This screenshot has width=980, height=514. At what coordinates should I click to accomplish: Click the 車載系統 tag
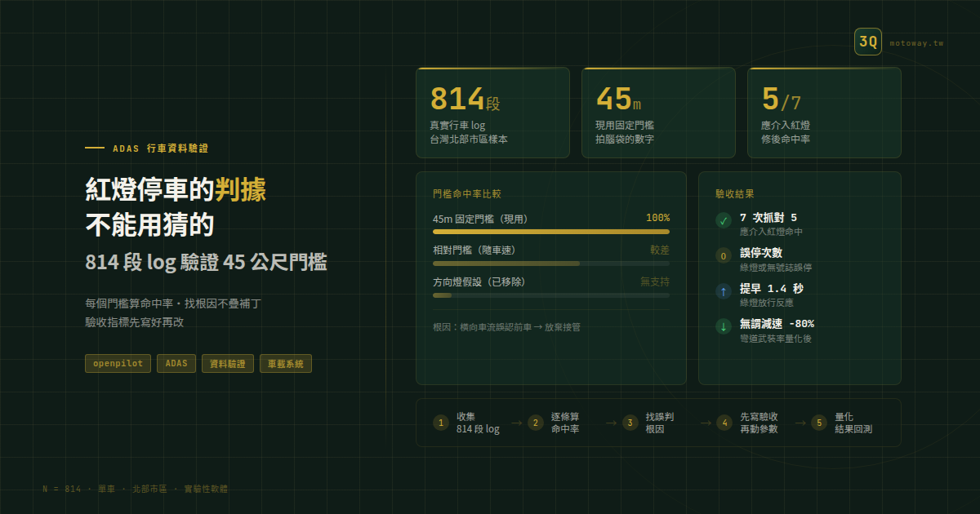point(286,364)
